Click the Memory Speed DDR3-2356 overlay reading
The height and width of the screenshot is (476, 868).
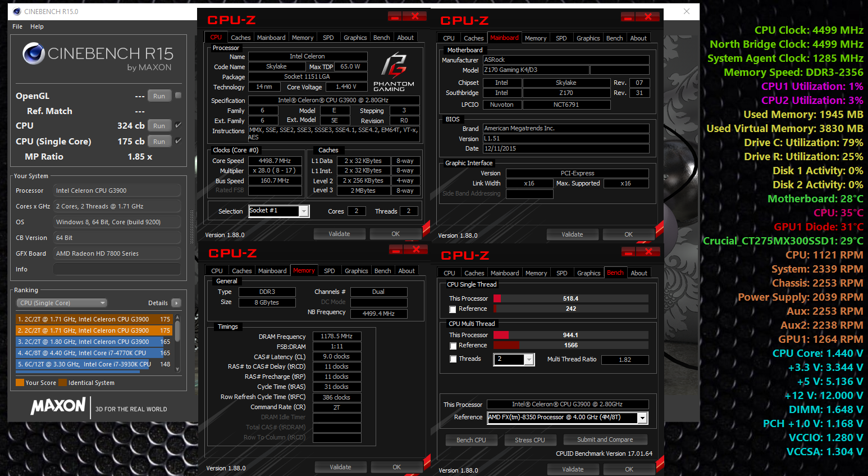pyautogui.click(x=793, y=72)
